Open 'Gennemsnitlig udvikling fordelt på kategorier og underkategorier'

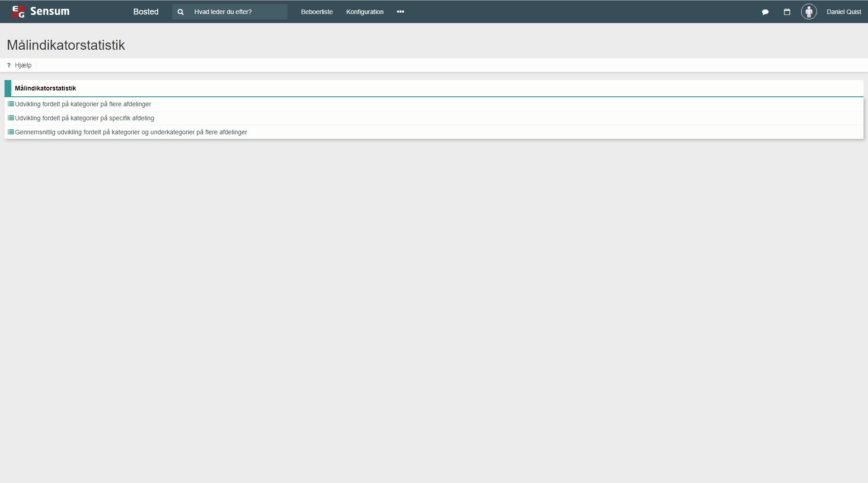pos(131,132)
